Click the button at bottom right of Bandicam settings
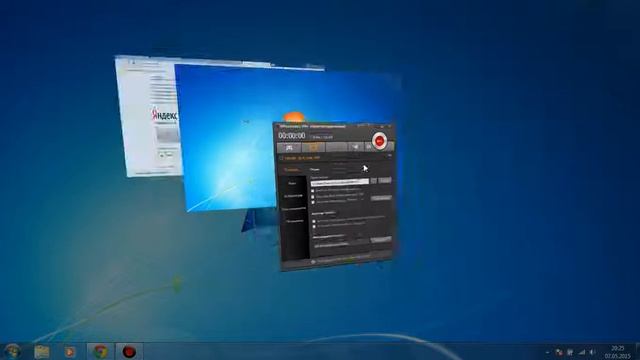Screen dimensions: 640x360 pyautogui.click(x=381, y=240)
